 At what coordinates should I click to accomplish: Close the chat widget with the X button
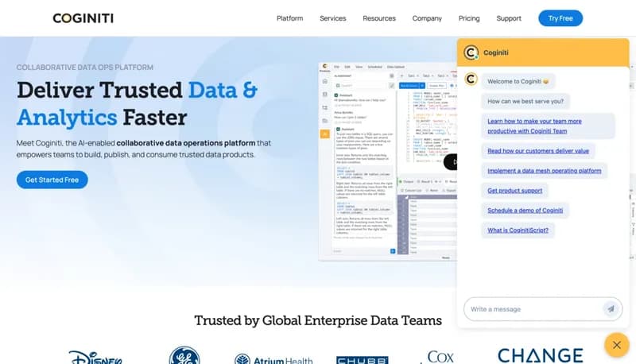617,345
